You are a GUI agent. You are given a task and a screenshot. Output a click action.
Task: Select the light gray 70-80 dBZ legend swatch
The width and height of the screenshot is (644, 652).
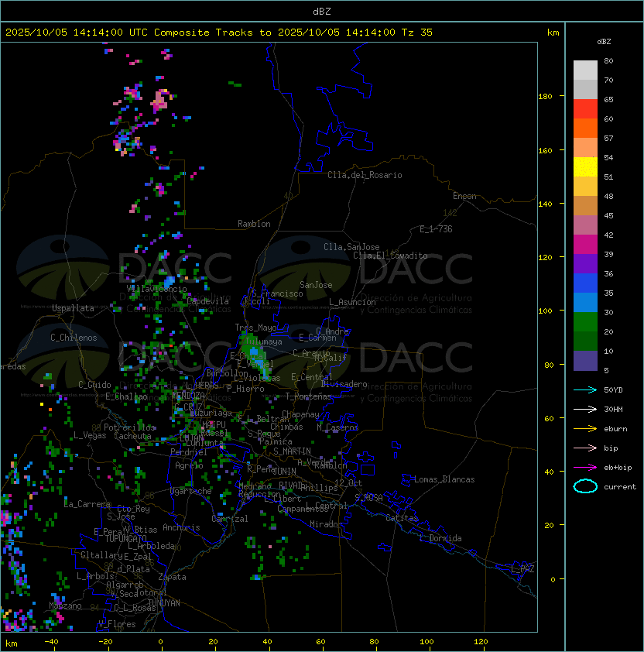coord(585,70)
